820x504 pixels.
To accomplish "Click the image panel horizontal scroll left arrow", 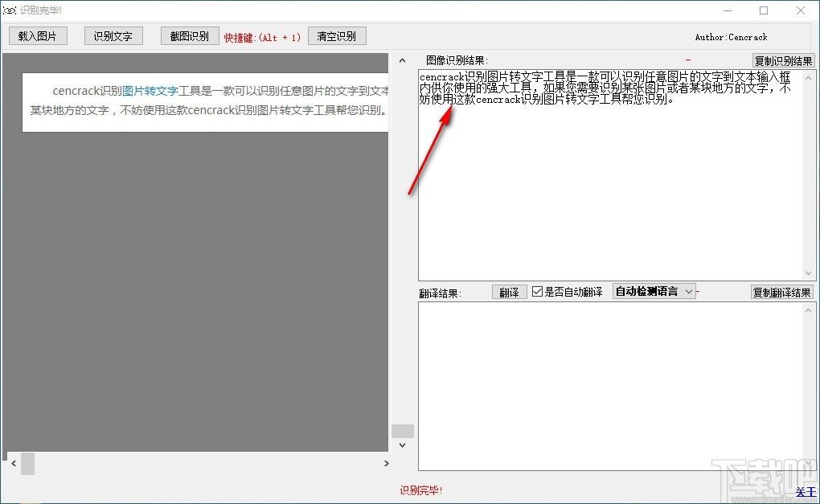I will (14, 463).
